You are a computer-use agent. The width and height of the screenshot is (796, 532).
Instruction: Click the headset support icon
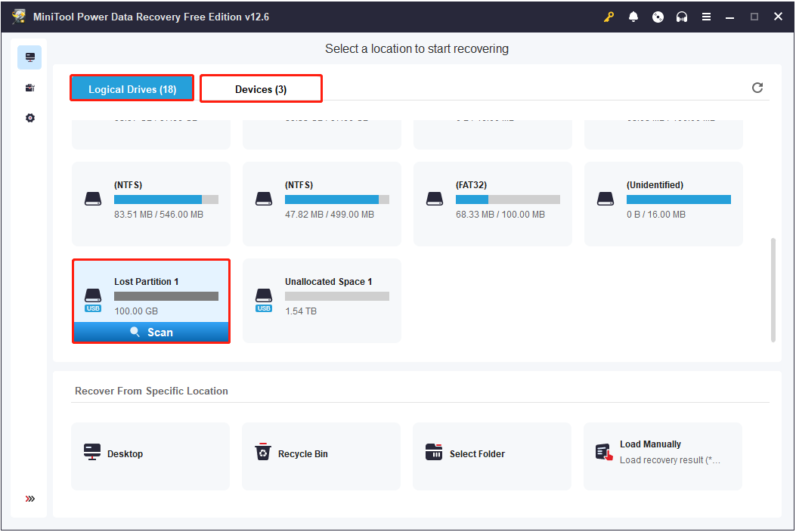click(x=682, y=16)
